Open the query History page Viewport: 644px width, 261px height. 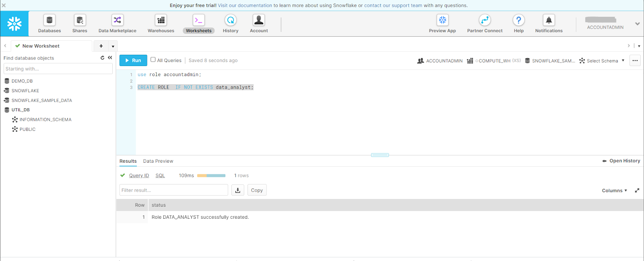coord(231,20)
